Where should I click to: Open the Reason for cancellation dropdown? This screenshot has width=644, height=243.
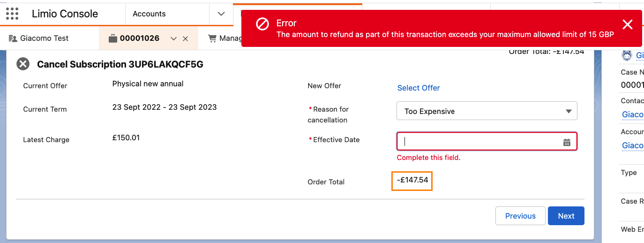click(487, 111)
